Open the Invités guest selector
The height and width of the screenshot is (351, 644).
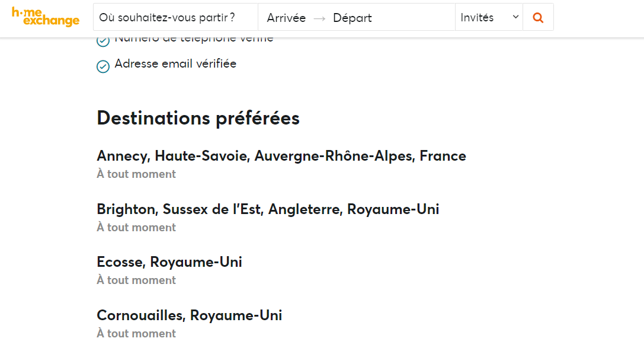[x=489, y=17]
